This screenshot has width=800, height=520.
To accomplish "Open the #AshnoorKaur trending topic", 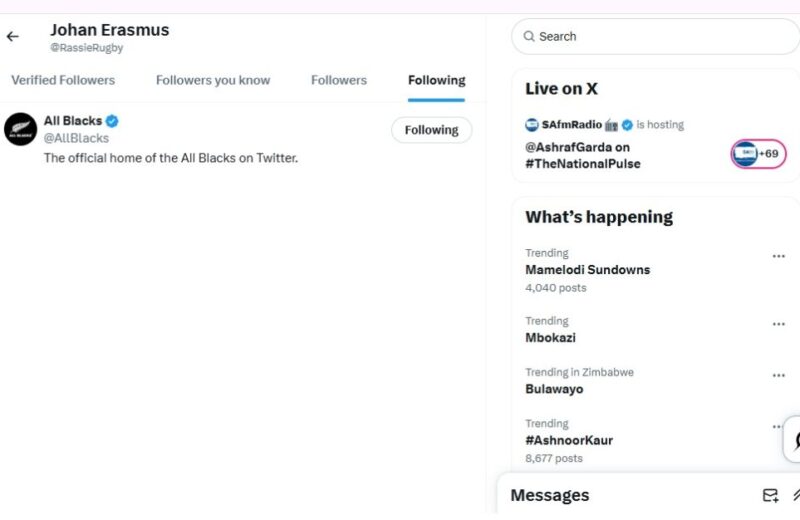I will (x=569, y=440).
